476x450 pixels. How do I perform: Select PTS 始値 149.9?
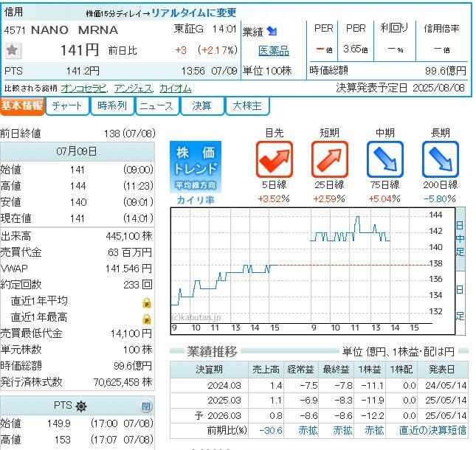pyautogui.click(x=59, y=423)
